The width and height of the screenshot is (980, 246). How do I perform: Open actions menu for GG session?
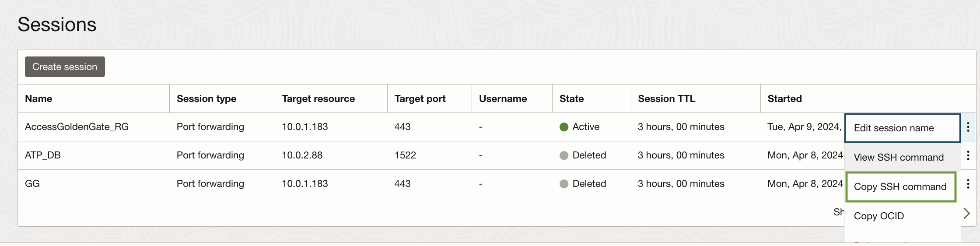tap(968, 184)
